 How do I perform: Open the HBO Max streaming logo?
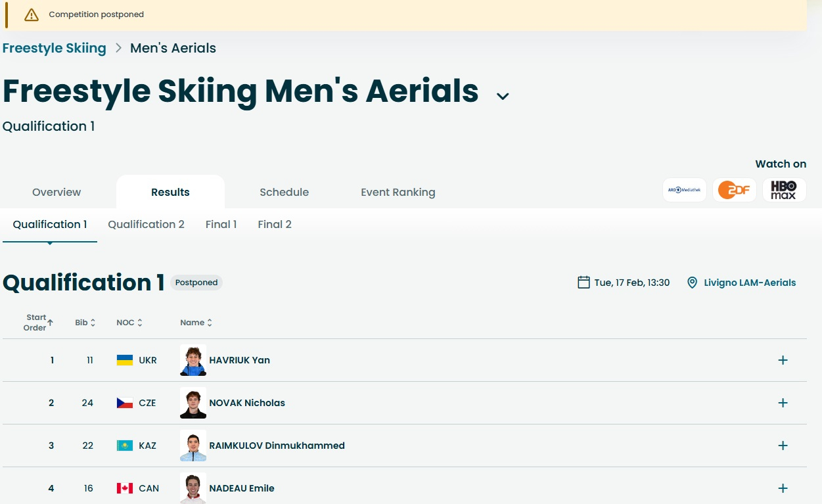click(x=784, y=190)
